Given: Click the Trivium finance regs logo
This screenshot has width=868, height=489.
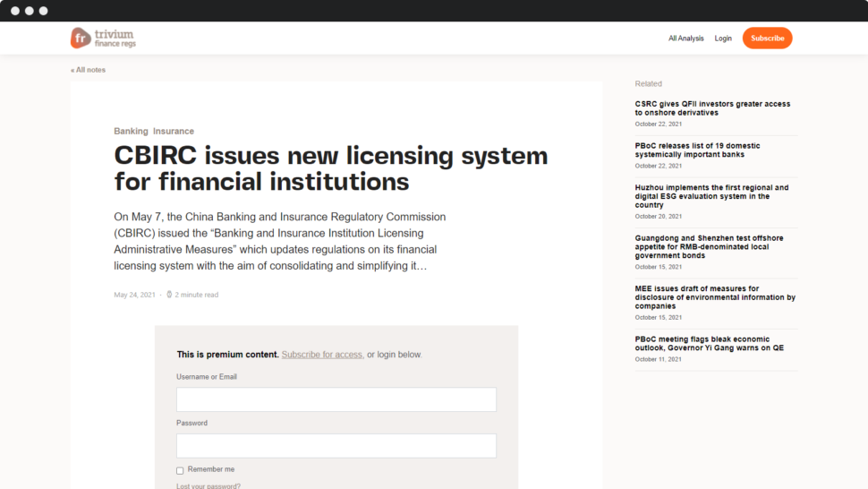Looking at the screenshot, I should coord(103,38).
